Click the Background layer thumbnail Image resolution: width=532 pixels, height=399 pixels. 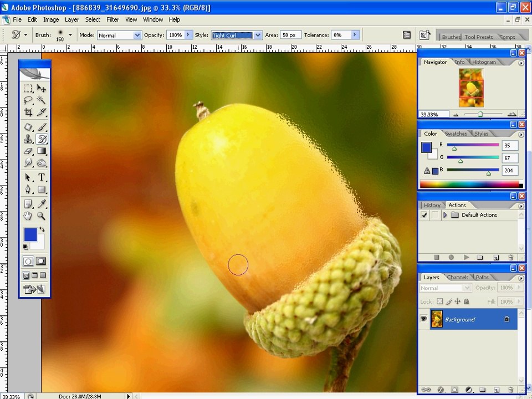click(437, 319)
